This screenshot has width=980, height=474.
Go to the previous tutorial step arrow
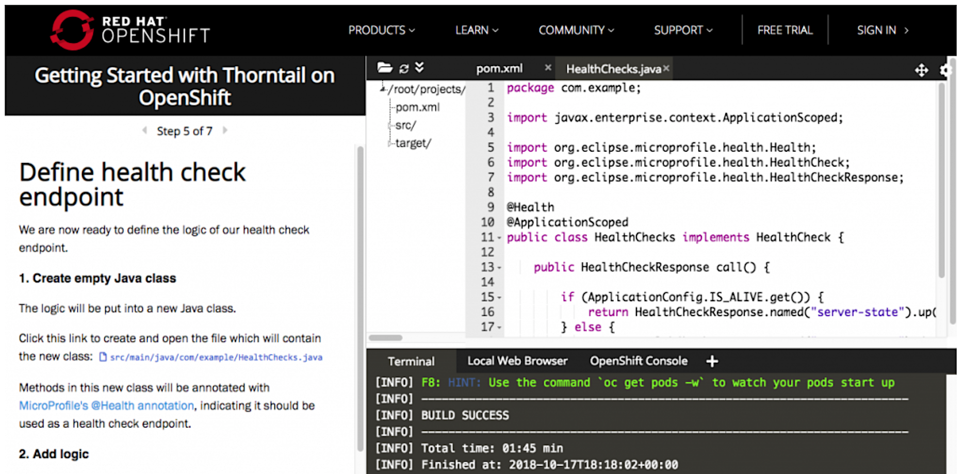click(x=145, y=130)
